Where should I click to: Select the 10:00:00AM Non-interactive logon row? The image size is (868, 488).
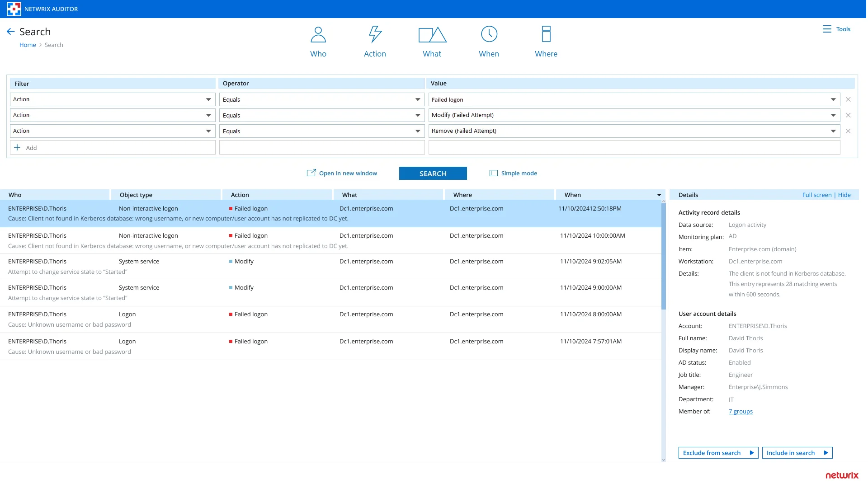point(330,240)
